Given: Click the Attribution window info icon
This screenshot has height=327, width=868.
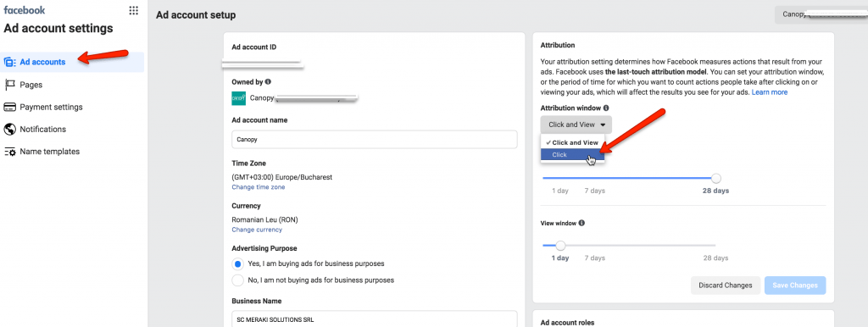Looking at the screenshot, I should coord(606,108).
